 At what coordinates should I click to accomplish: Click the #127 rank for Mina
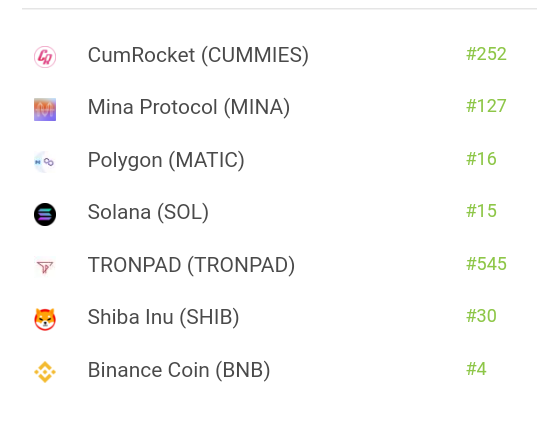pos(486,106)
